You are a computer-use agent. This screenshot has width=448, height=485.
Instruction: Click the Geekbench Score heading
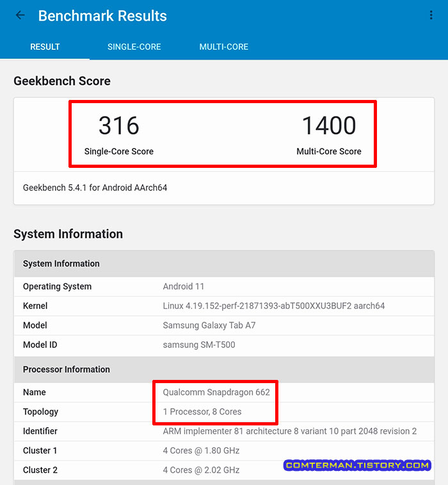62,81
